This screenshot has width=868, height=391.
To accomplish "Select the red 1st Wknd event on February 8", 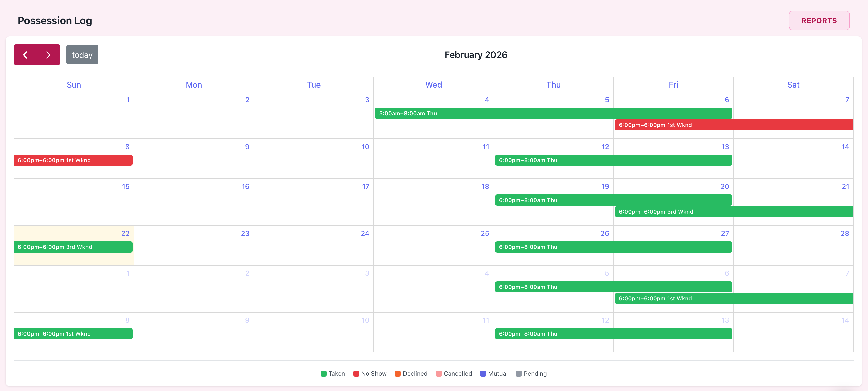I will [73, 160].
